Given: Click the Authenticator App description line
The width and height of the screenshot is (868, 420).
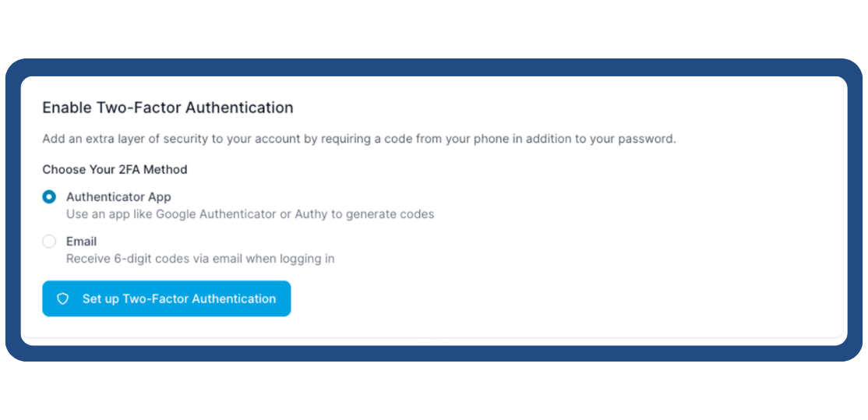Looking at the screenshot, I should [x=249, y=214].
